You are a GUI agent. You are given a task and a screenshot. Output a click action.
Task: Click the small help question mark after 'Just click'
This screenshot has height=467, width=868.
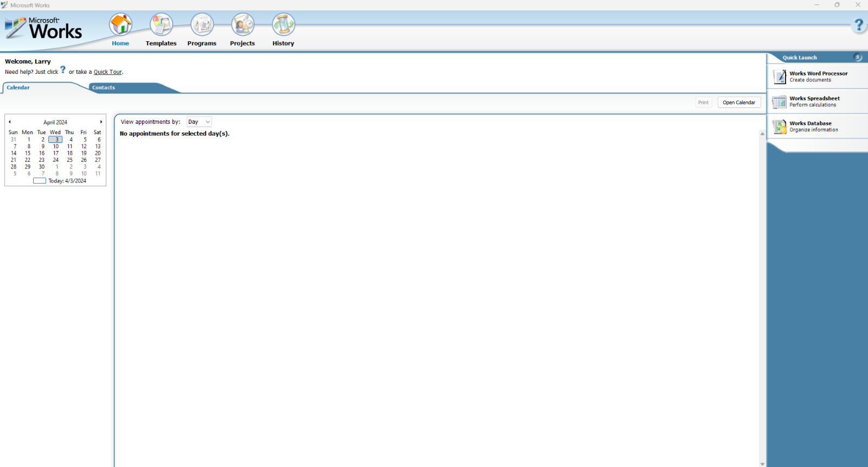point(63,70)
